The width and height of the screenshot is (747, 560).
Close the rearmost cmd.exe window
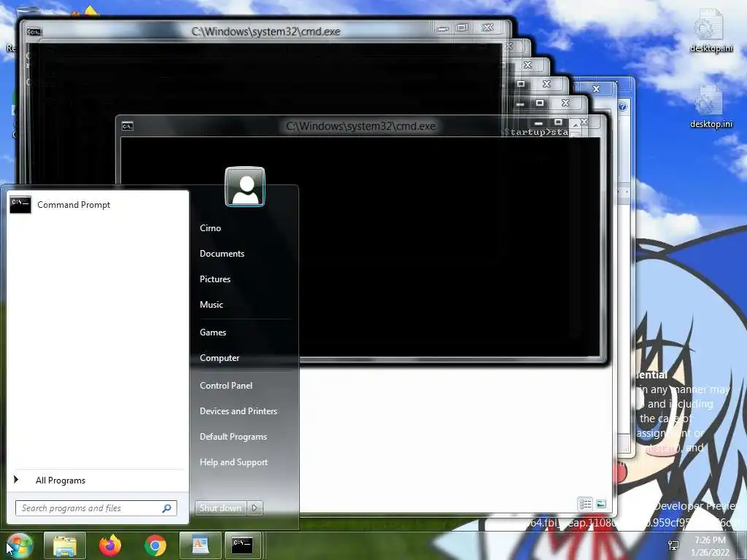488,28
